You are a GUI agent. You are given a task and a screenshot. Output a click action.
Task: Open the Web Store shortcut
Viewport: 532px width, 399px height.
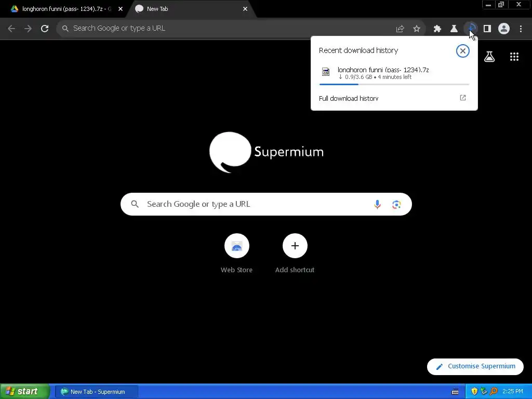[x=237, y=254]
